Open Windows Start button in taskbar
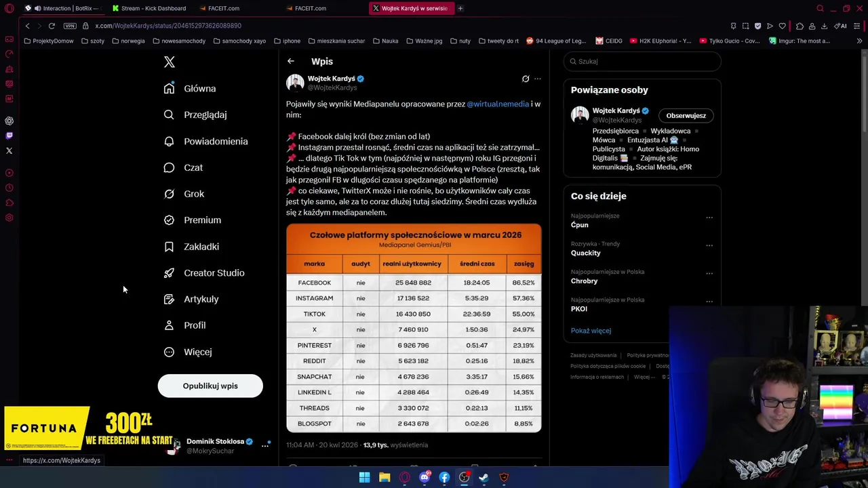 pos(364,477)
